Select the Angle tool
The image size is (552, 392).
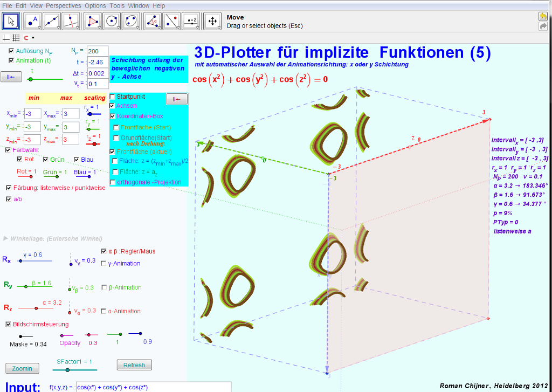pyautogui.click(x=153, y=21)
